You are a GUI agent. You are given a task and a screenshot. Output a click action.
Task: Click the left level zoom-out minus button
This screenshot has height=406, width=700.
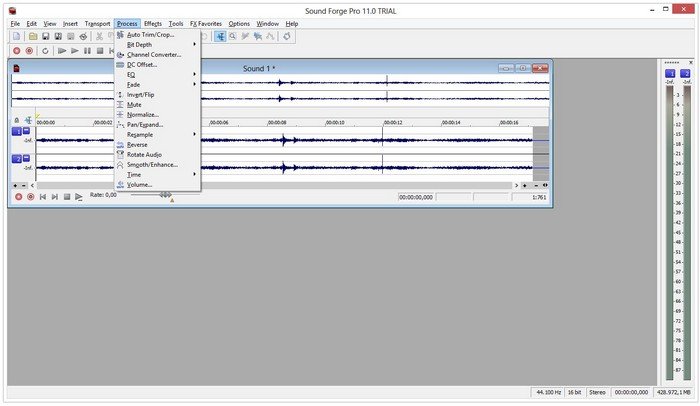coord(24,185)
